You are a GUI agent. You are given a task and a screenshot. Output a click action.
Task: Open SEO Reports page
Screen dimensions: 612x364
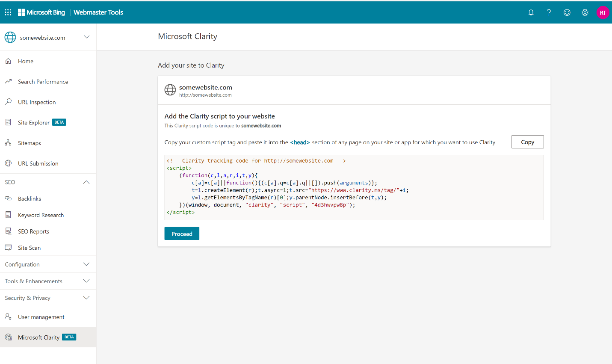pos(48,231)
